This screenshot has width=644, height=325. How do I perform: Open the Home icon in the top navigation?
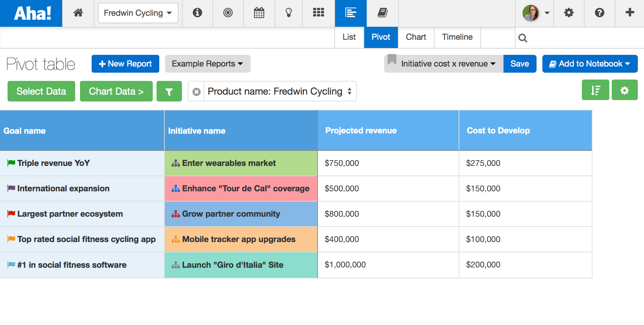tap(78, 13)
